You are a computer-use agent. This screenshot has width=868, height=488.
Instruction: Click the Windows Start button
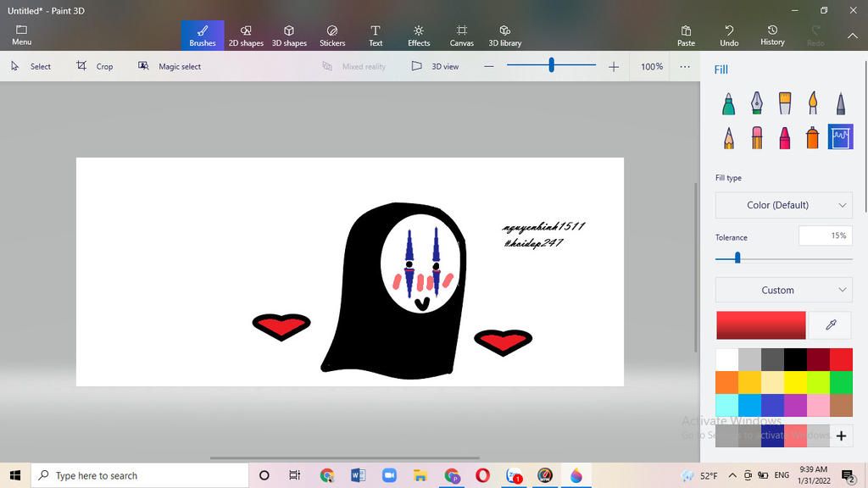(x=15, y=475)
